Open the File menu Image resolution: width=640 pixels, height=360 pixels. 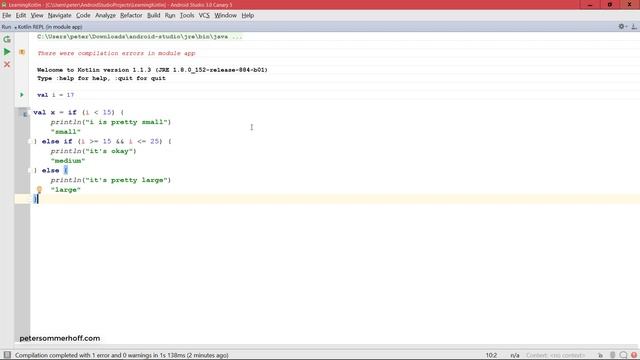coord(7,16)
